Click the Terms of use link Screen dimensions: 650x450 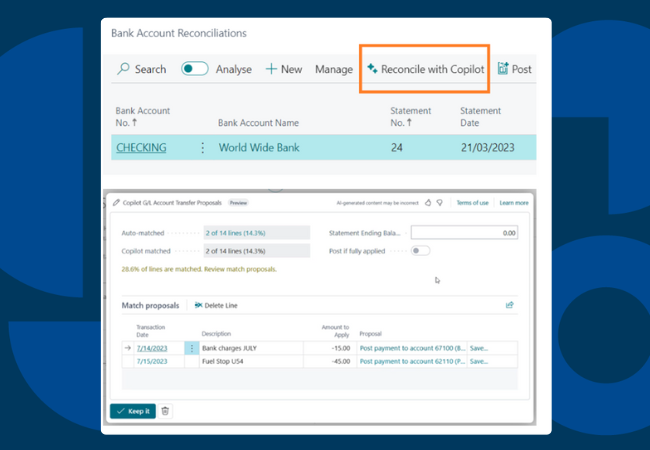pyautogui.click(x=472, y=203)
